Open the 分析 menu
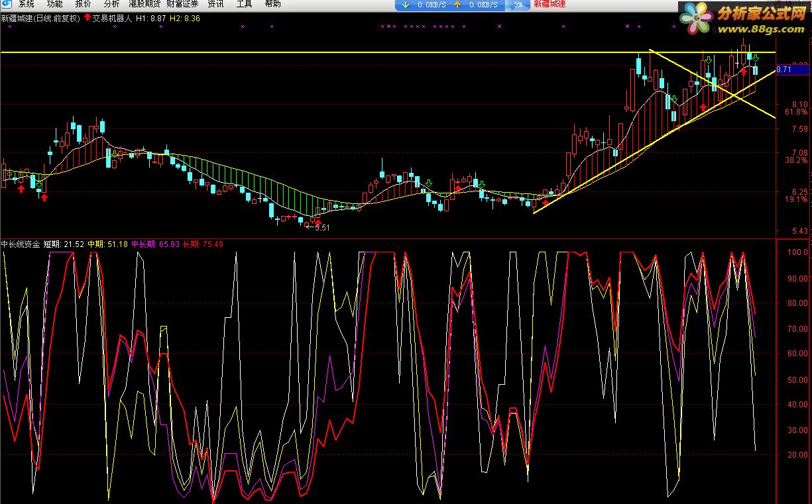The image size is (812, 504). click(x=112, y=4)
